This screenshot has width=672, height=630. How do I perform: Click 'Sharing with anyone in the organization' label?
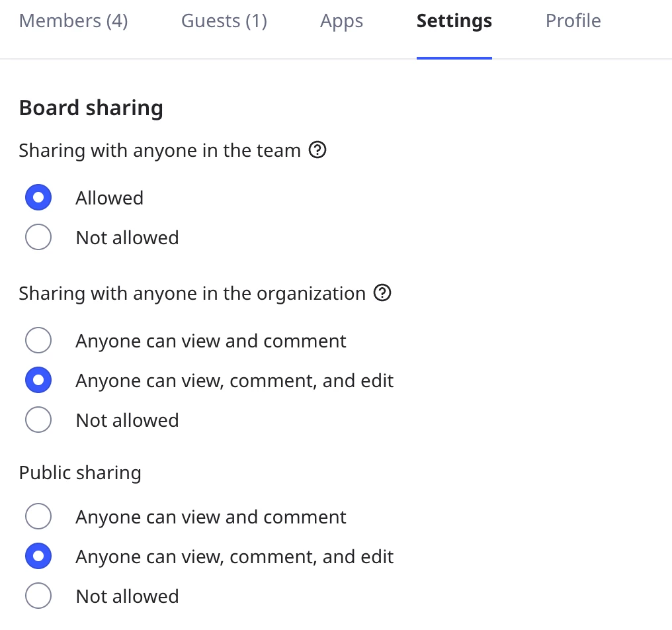coord(192,293)
